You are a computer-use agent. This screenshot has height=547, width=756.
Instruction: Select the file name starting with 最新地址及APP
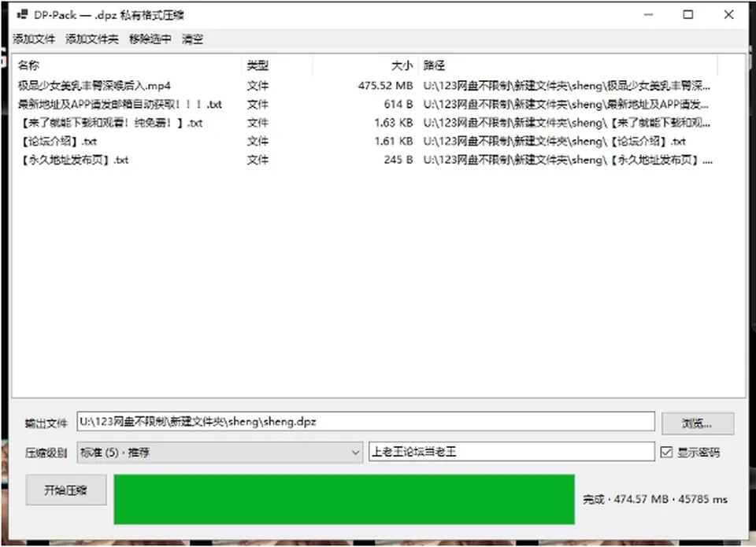tap(120, 105)
